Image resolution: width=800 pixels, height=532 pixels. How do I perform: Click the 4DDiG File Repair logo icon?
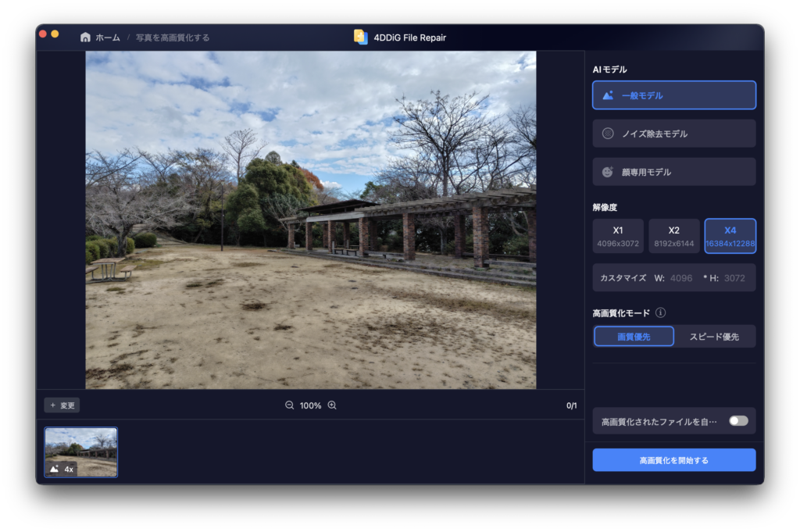coord(360,37)
